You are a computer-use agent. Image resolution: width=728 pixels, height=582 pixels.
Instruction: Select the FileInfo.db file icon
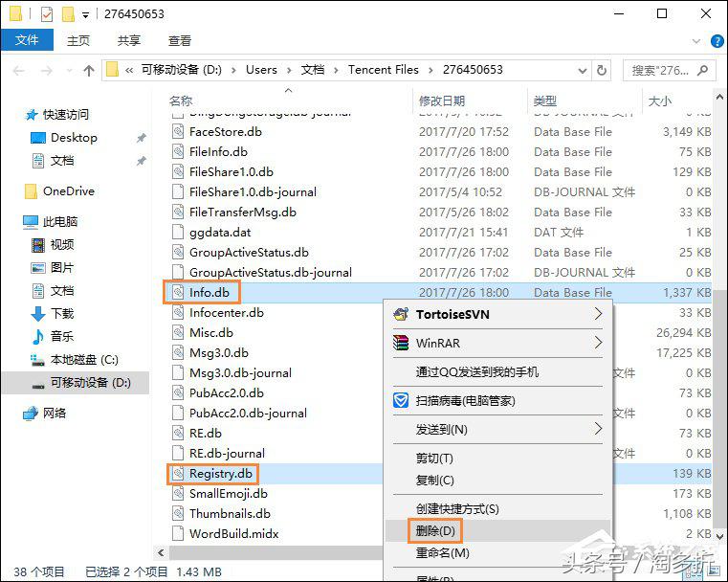(x=178, y=152)
